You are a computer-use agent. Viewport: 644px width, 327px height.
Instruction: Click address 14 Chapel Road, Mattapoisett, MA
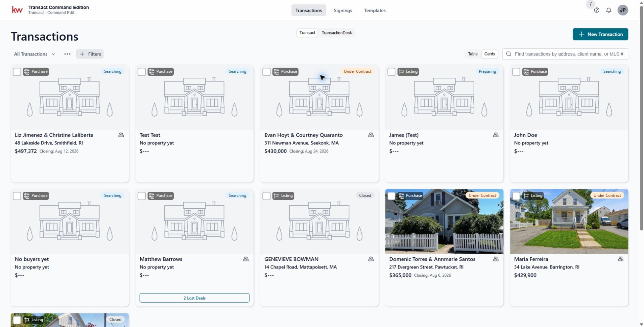point(301,267)
